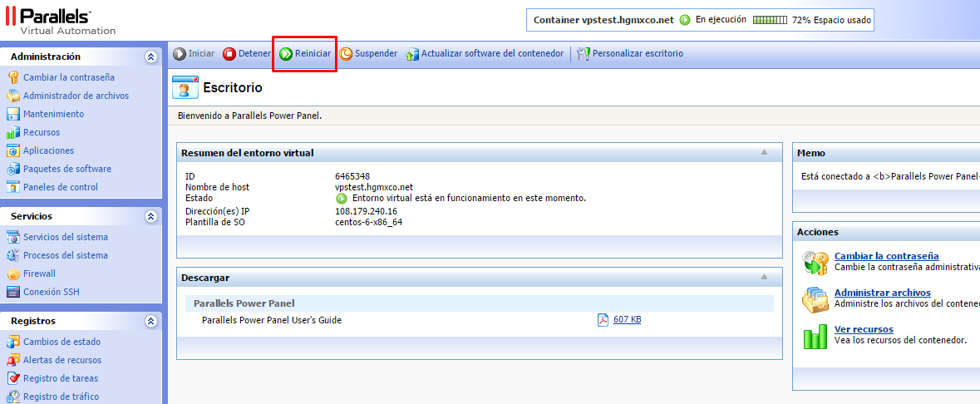Viewport: 980px width, 404px height.
Task: Open Ver recursos link in Acciones
Action: click(864, 329)
